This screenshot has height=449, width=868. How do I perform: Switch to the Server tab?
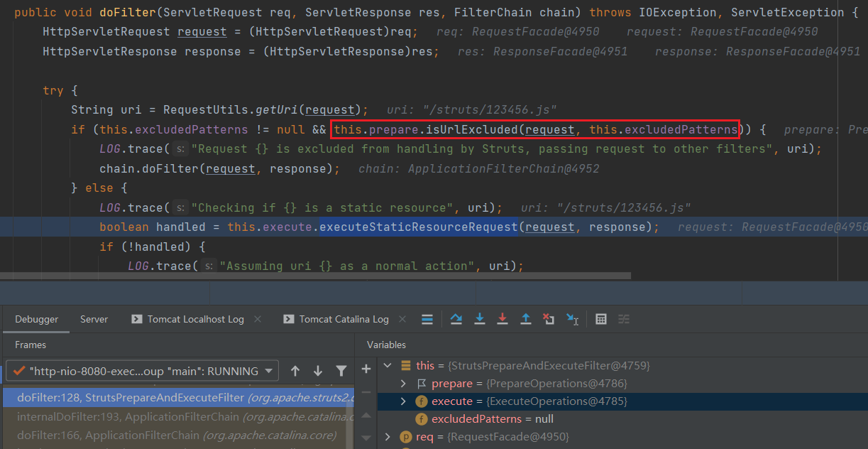94,319
